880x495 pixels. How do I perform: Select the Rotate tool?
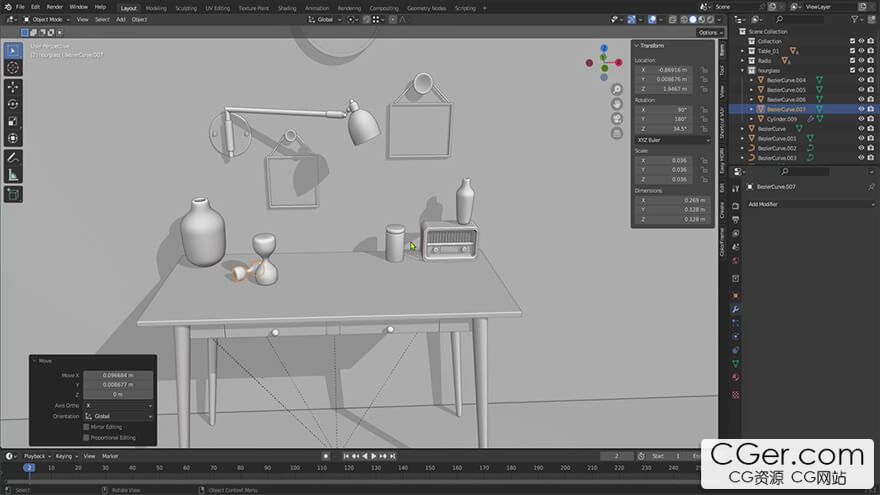[x=13, y=104]
